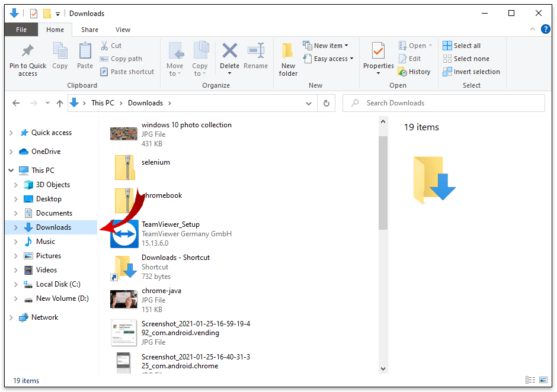Switch to the View ribbon tab
557x392 pixels.
click(123, 30)
